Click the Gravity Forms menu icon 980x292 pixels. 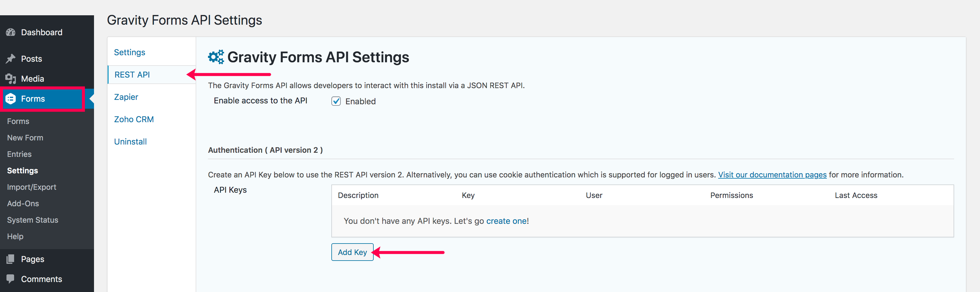(x=11, y=99)
